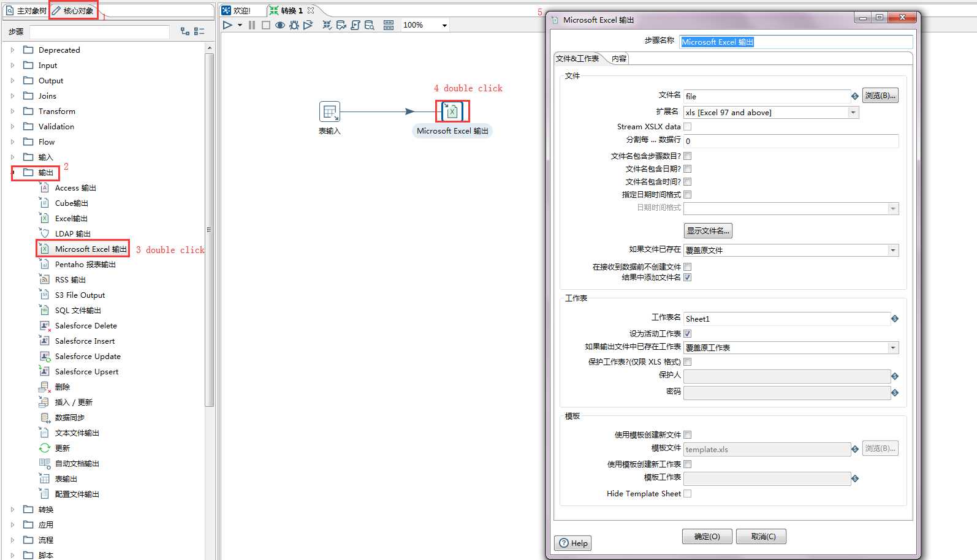Open the 欢迎! tab
977x560 pixels.
click(237, 11)
